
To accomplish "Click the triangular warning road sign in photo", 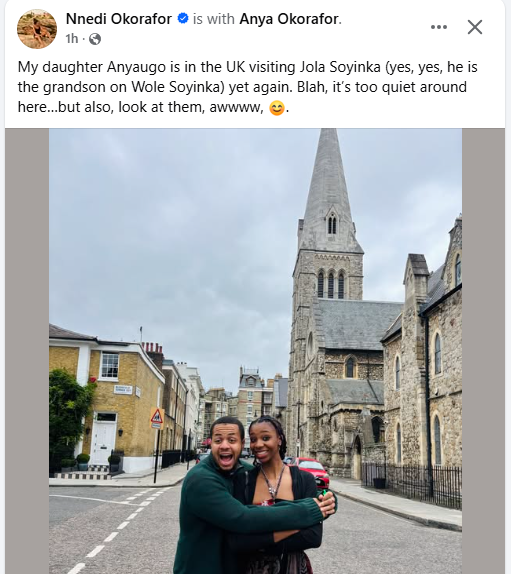I will pos(157,417).
